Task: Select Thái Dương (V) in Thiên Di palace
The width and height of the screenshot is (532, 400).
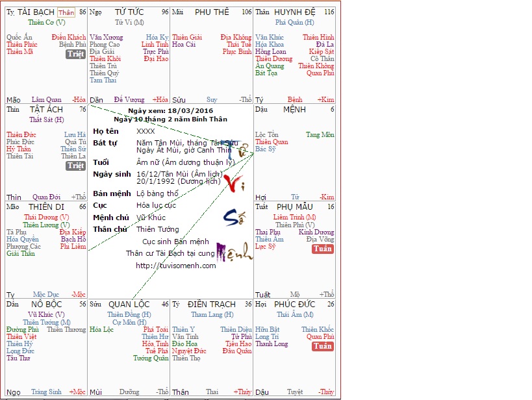Action: coord(46,217)
